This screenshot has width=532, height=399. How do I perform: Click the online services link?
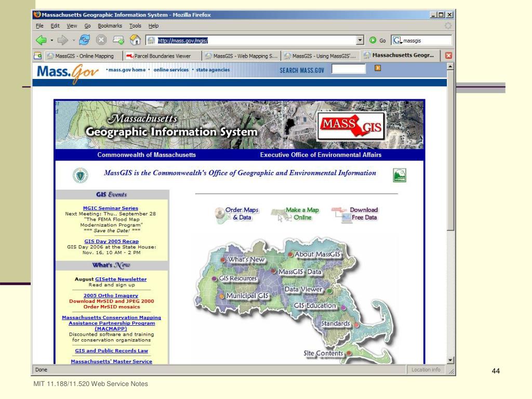171,70
